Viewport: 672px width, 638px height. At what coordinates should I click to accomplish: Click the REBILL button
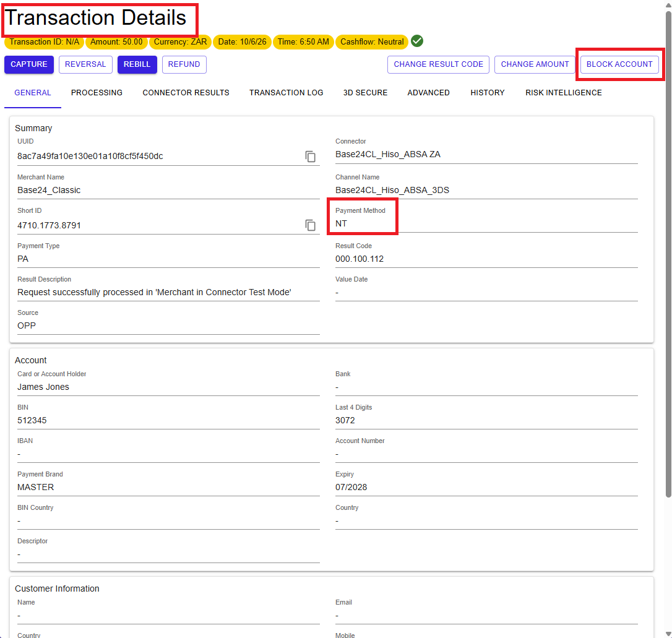(137, 64)
